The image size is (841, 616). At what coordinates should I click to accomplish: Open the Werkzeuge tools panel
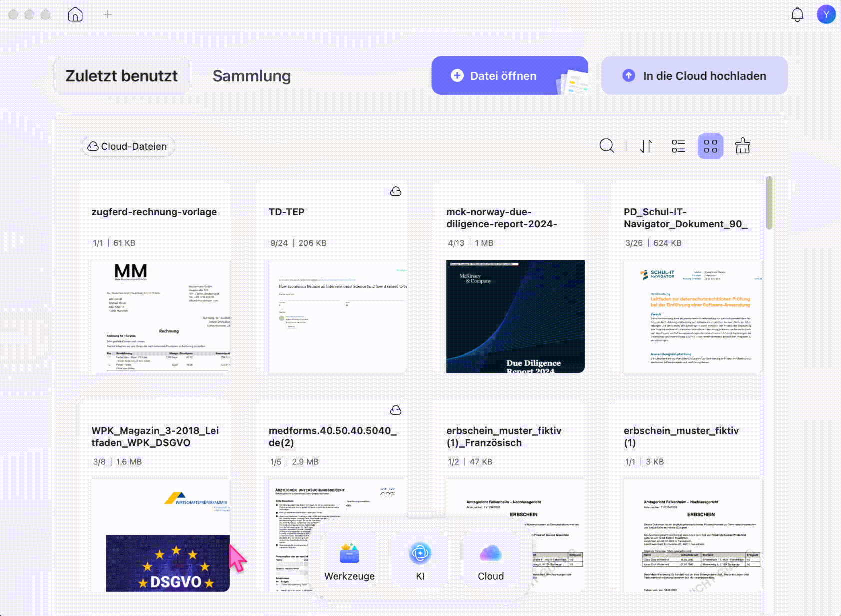(349, 560)
